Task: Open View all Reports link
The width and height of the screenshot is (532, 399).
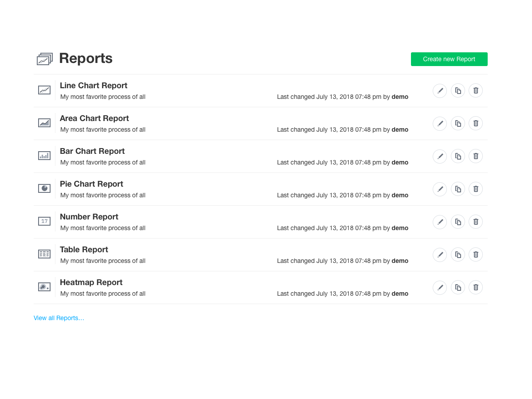Action: tap(59, 318)
